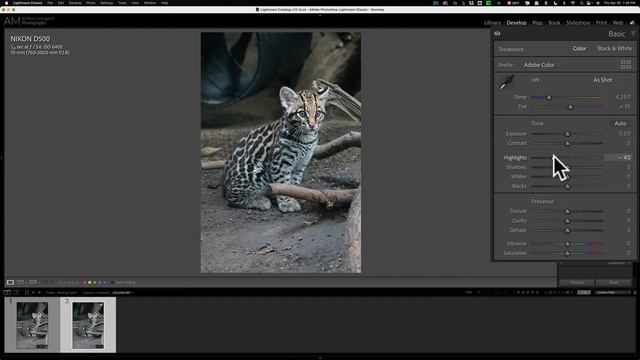
Task: Toggle the Basic panel eye icon
Action: tap(497, 34)
